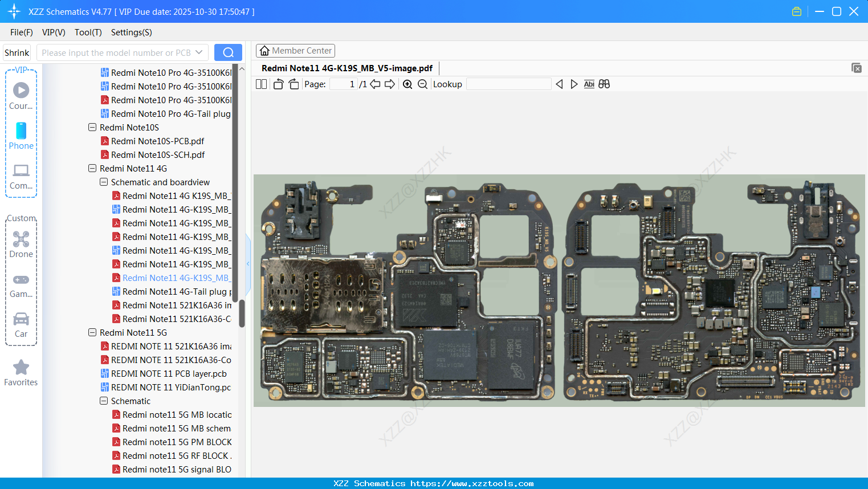Rotate the PDF page clockwise

coord(293,84)
